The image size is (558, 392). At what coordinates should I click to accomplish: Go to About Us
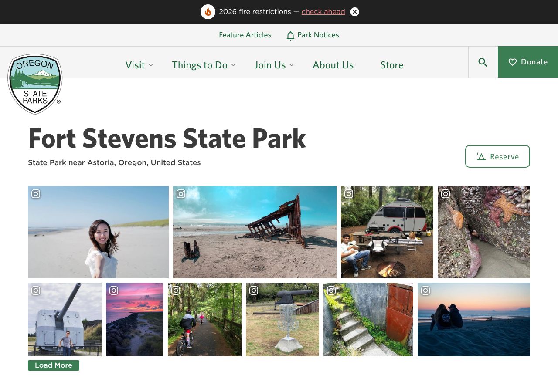pos(333,65)
